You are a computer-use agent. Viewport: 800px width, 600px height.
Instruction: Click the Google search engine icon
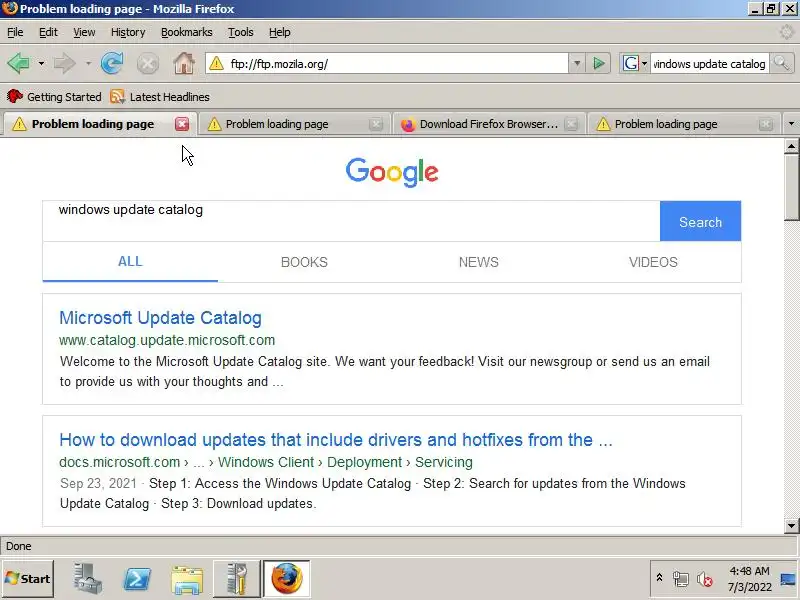(631, 64)
